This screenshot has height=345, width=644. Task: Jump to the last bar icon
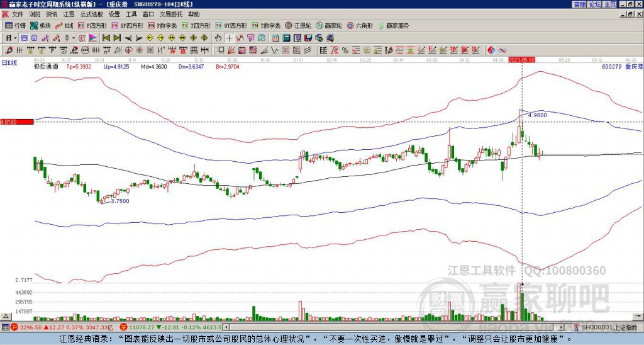[x=117, y=38]
